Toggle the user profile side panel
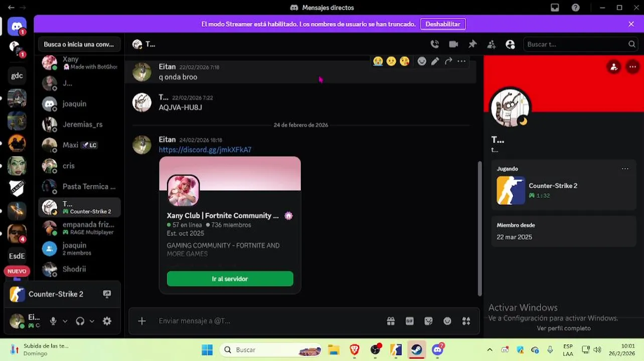Viewport: 644px width, 361px height. [x=511, y=44]
